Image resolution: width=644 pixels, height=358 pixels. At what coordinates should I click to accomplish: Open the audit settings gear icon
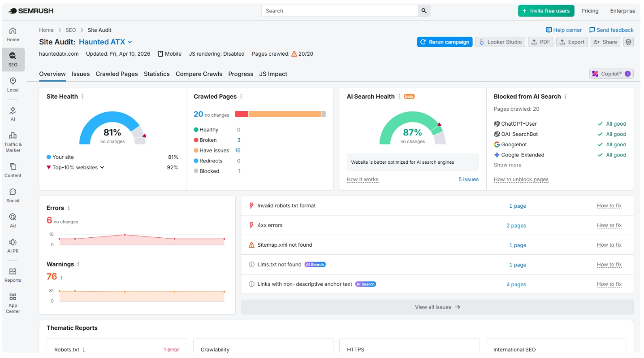628,42
